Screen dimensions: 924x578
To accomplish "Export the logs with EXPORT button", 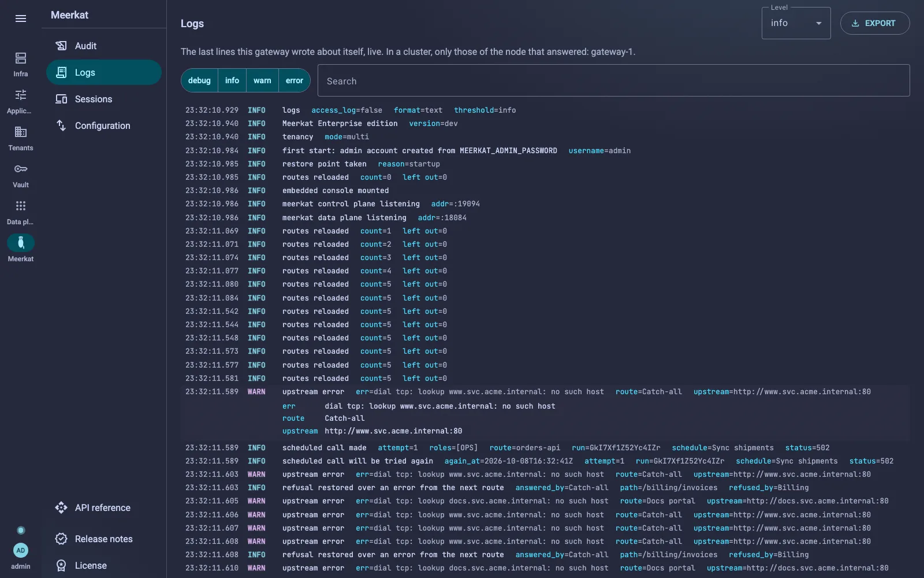I will tap(875, 23).
